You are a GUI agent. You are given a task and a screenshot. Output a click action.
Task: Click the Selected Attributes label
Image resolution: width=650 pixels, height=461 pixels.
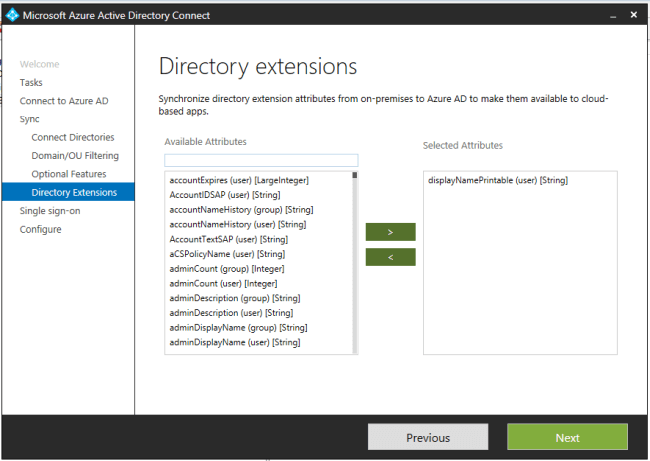coord(463,146)
